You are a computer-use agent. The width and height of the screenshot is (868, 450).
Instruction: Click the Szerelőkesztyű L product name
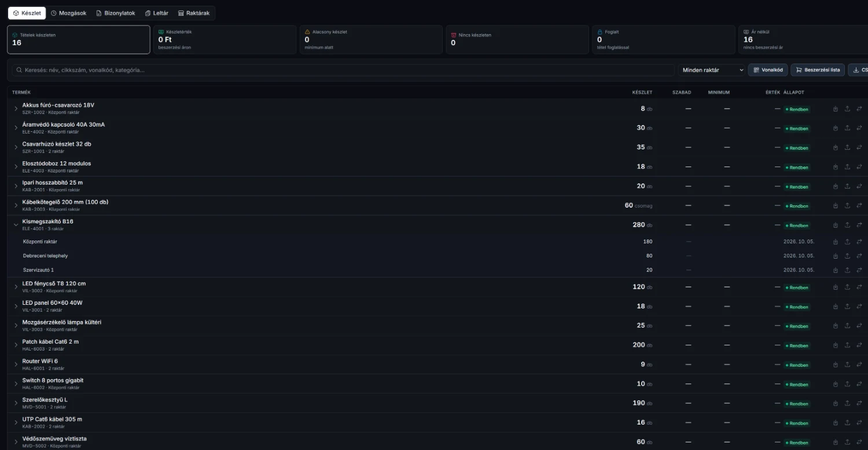coord(45,400)
